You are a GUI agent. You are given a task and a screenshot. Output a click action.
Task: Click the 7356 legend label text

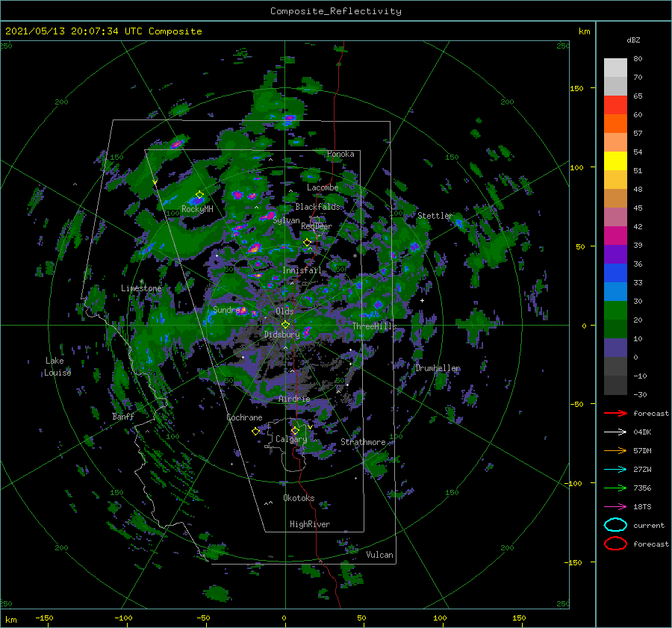click(x=642, y=488)
